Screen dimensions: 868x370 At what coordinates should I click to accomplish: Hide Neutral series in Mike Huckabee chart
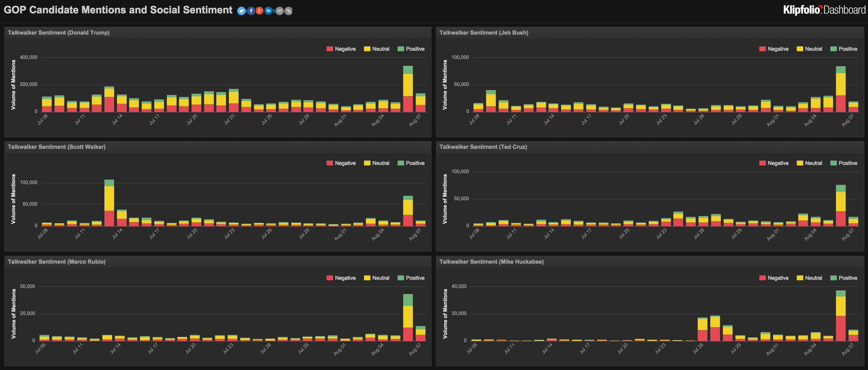[809, 278]
